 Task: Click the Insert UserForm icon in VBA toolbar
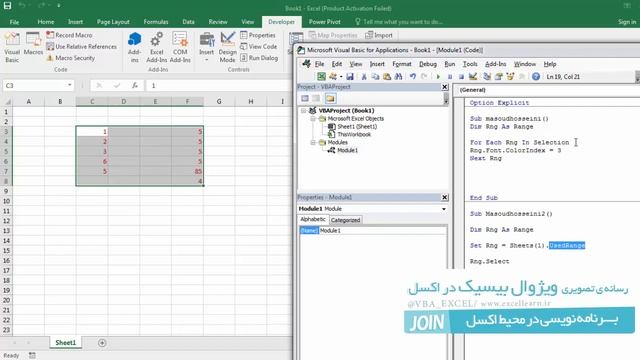[333, 76]
